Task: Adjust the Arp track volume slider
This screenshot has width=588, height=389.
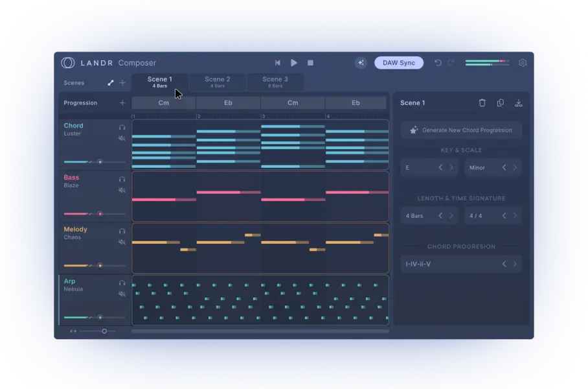Action: click(x=100, y=317)
